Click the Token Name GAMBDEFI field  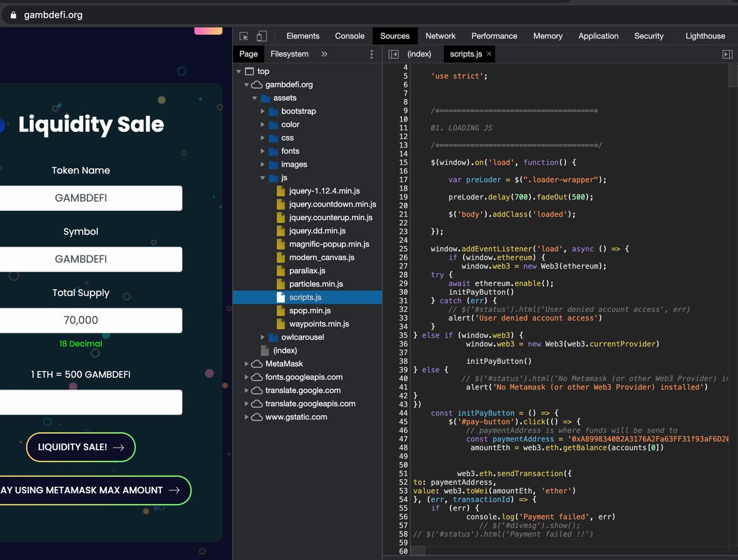pos(90,198)
